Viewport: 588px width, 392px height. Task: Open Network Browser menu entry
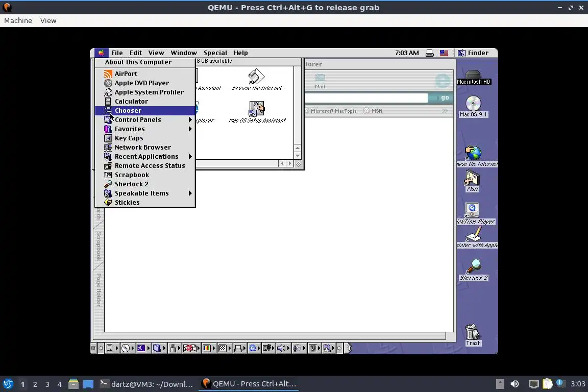pyautogui.click(x=145, y=148)
